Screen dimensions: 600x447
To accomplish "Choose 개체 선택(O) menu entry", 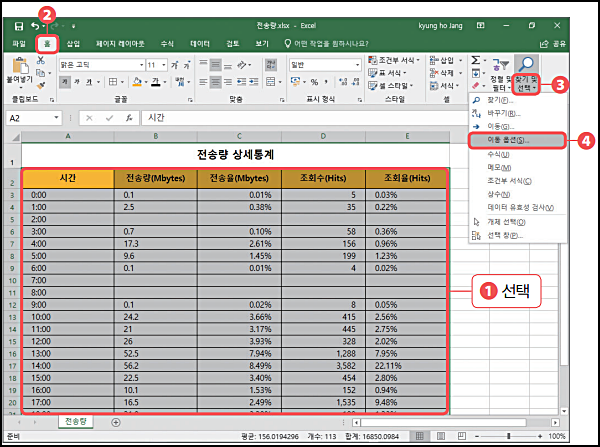I will pyautogui.click(x=517, y=222).
